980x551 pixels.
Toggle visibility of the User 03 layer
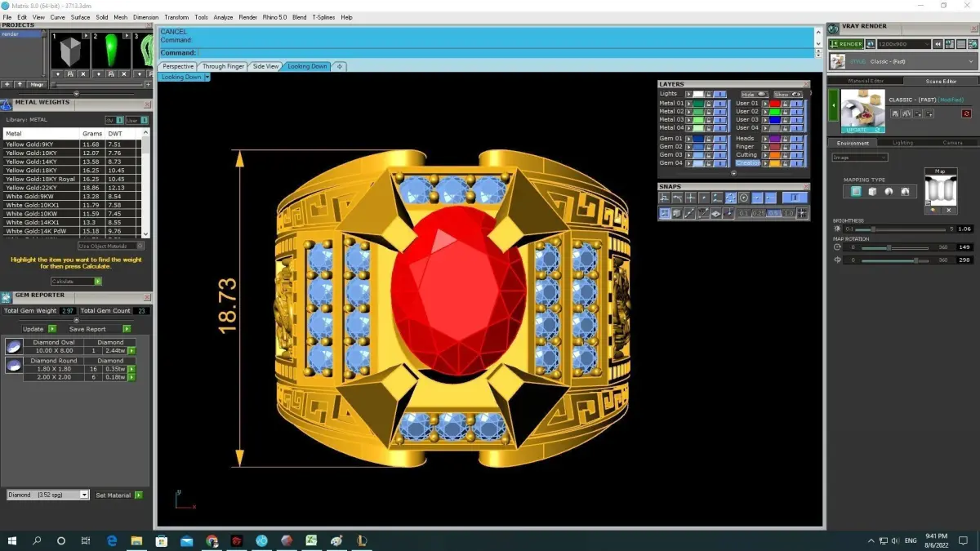(x=796, y=119)
